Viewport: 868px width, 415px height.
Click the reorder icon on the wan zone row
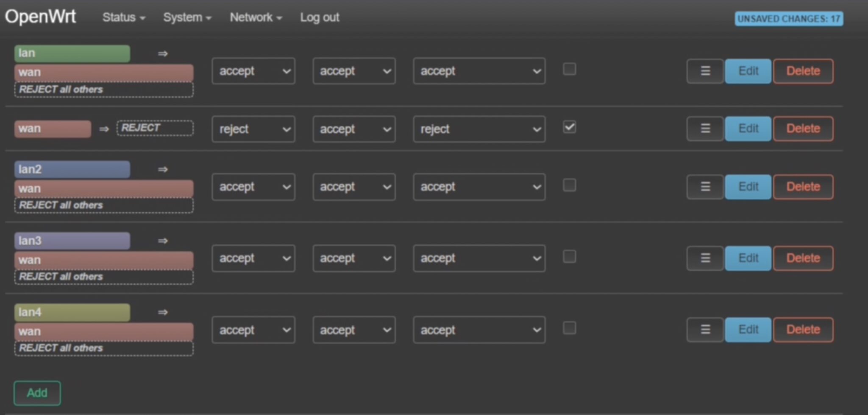click(704, 129)
